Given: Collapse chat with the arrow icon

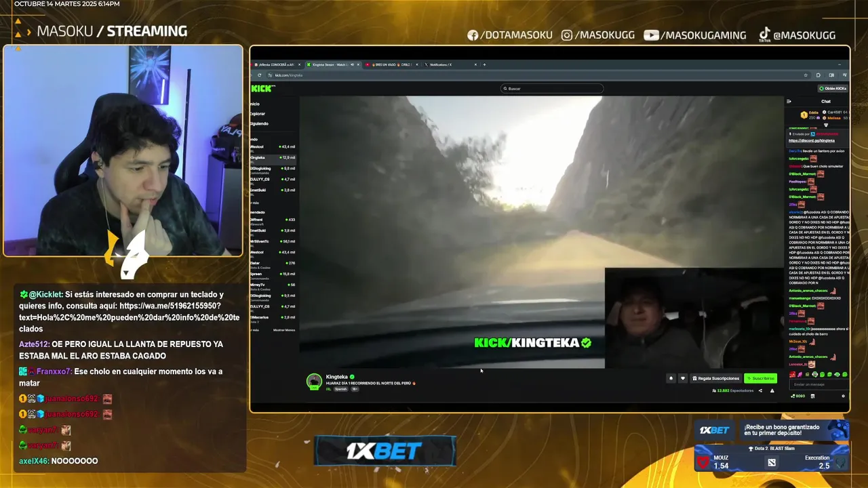Looking at the screenshot, I should coord(789,101).
